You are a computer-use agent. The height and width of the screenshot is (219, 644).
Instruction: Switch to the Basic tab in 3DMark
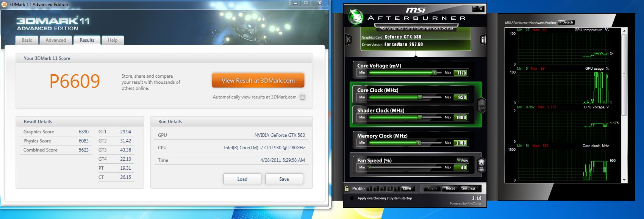pos(27,40)
